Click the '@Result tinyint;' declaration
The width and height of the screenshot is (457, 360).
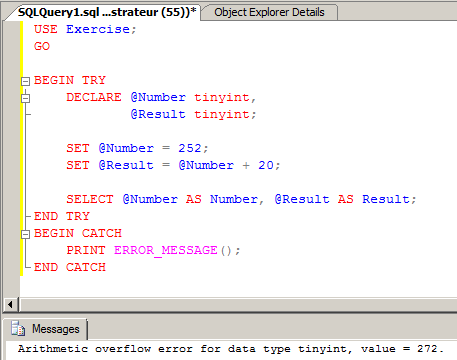click(x=193, y=114)
